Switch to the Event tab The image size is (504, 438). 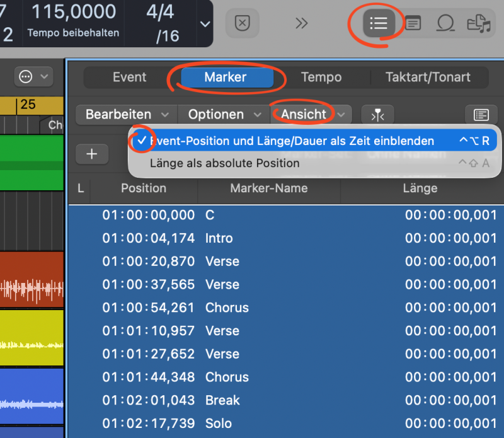[x=129, y=78]
